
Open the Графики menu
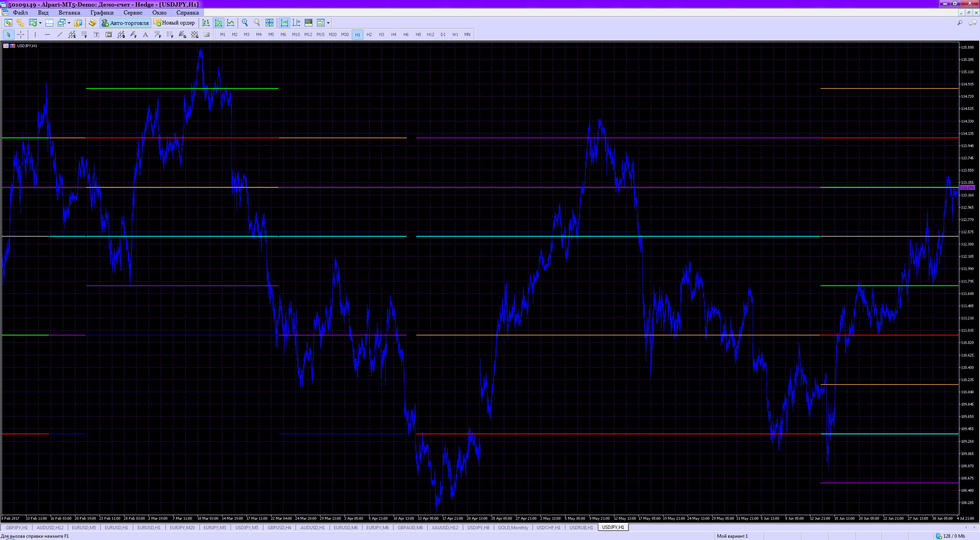[x=102, y=13]
